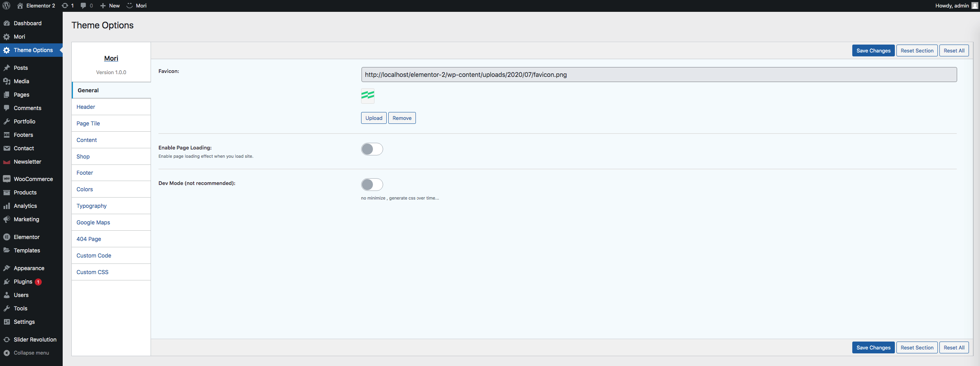Click the Dashboard gauge icon in sidebar

click(x=7, y=23)
